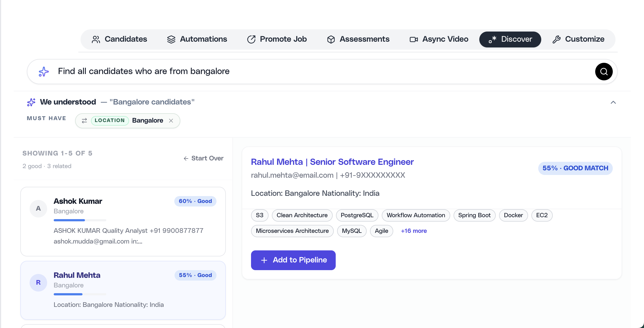Switch to the Discover tab
This screenshot has width=644, height=328.
[x=510, y=39]
